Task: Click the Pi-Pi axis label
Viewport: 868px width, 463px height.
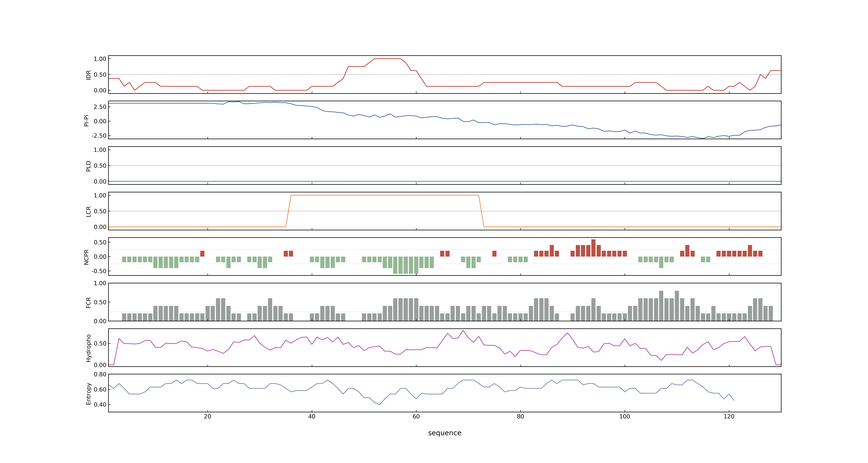Action: tap(86, 120)
